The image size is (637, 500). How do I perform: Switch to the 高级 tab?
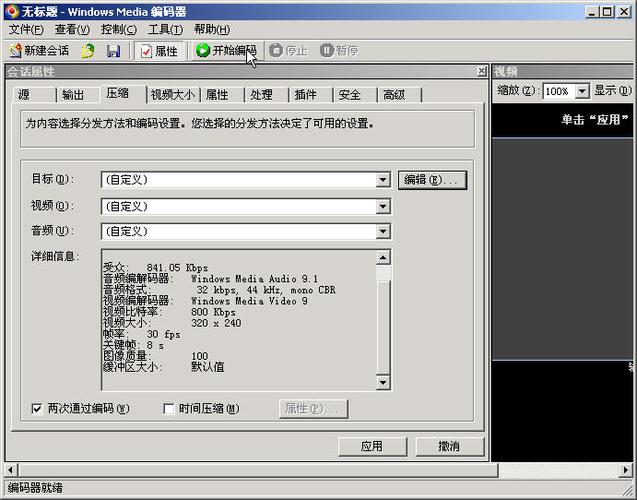399,95
